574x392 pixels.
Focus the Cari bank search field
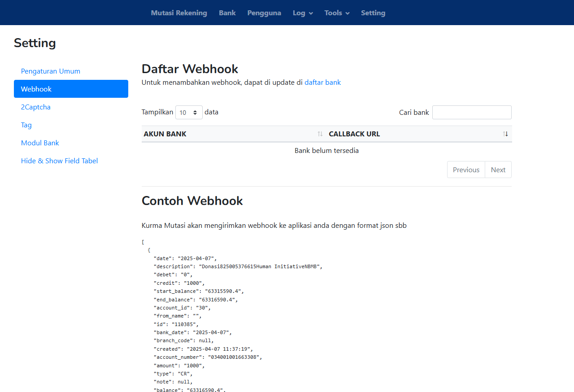472,113
